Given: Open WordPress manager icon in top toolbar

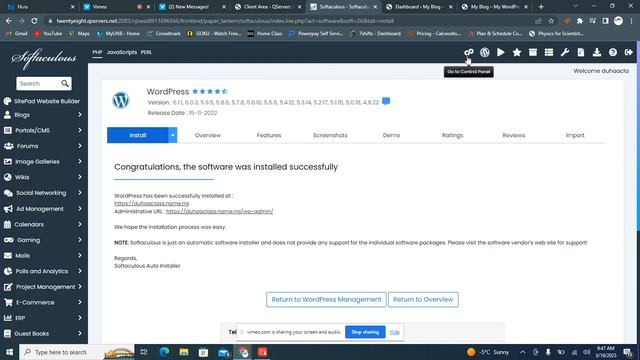Looking at the screenshot, I should tap(484, 52).
